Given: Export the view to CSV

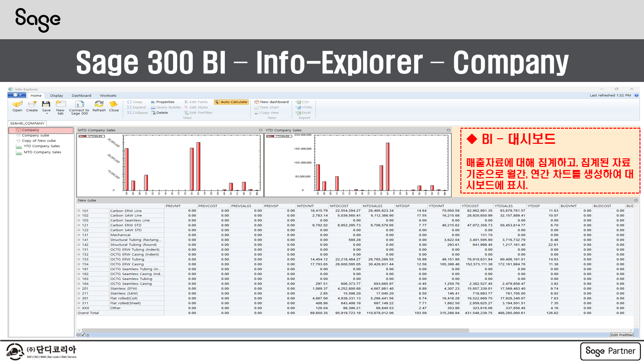Looking at the screenshot, I should tap(303, 102).
